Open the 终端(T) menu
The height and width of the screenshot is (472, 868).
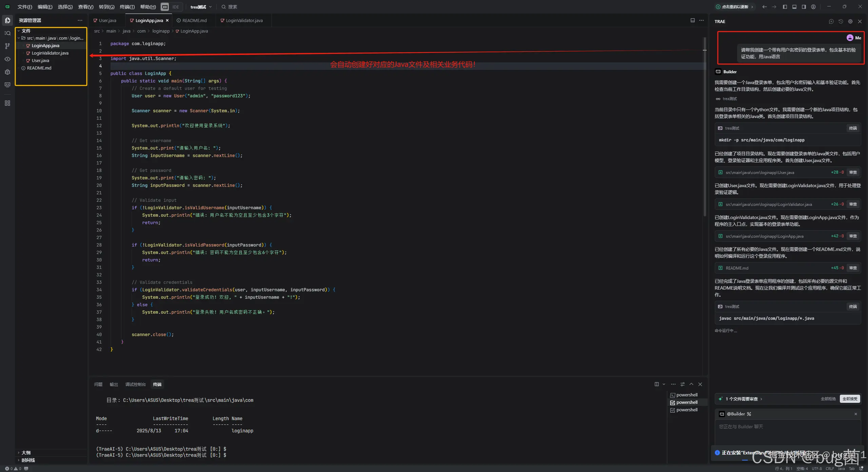(127, 7)
